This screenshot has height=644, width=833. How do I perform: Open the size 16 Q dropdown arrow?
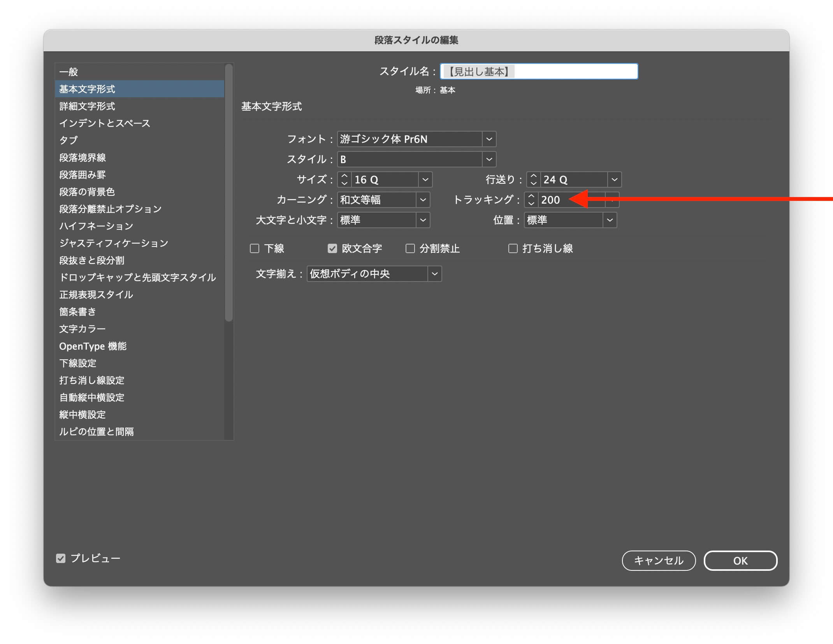click(425, 179)
